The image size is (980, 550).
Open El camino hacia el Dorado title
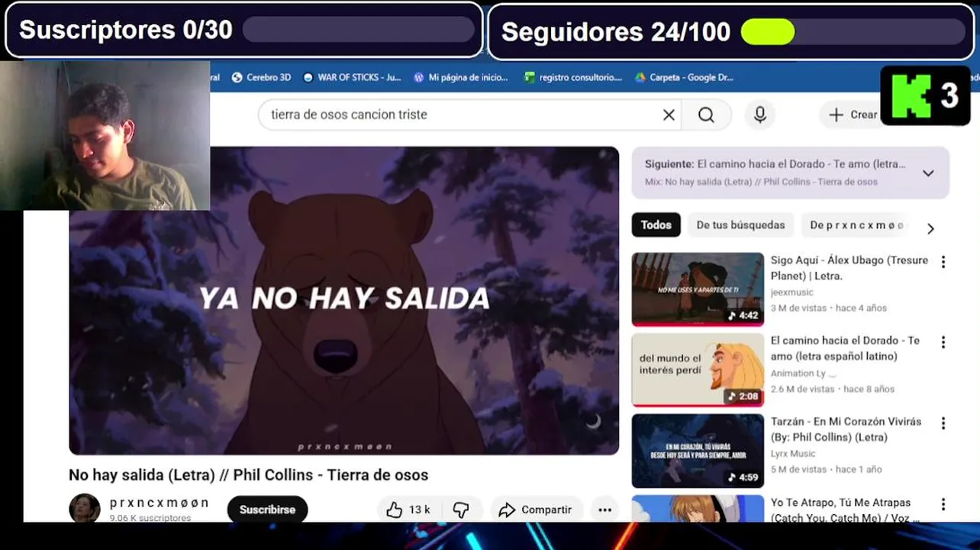click(845, 348)
